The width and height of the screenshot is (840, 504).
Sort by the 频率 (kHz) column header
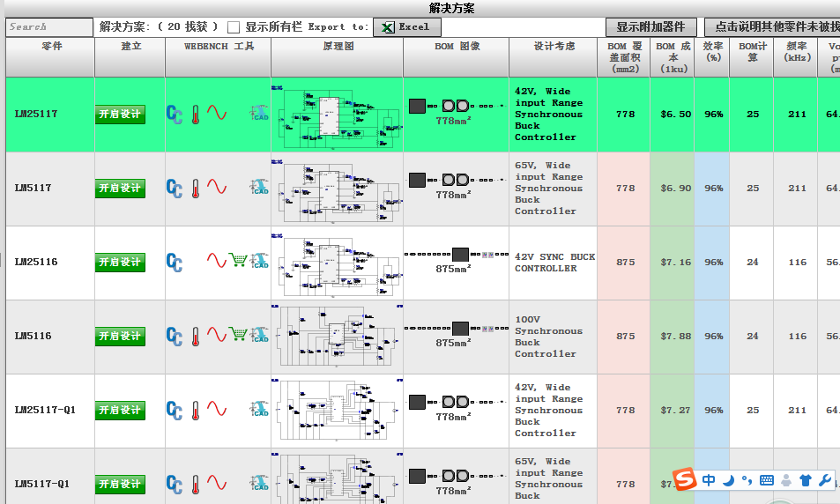click(x=796, y=57)
